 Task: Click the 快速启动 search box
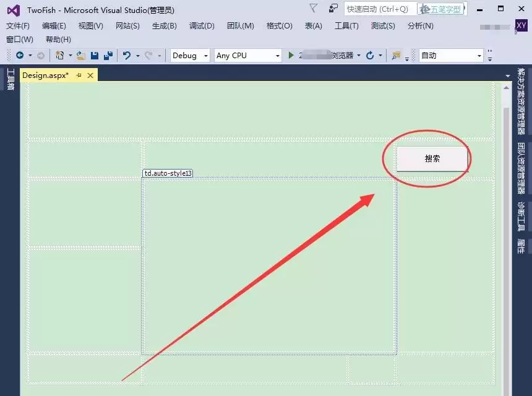click(x=379, y=9)
